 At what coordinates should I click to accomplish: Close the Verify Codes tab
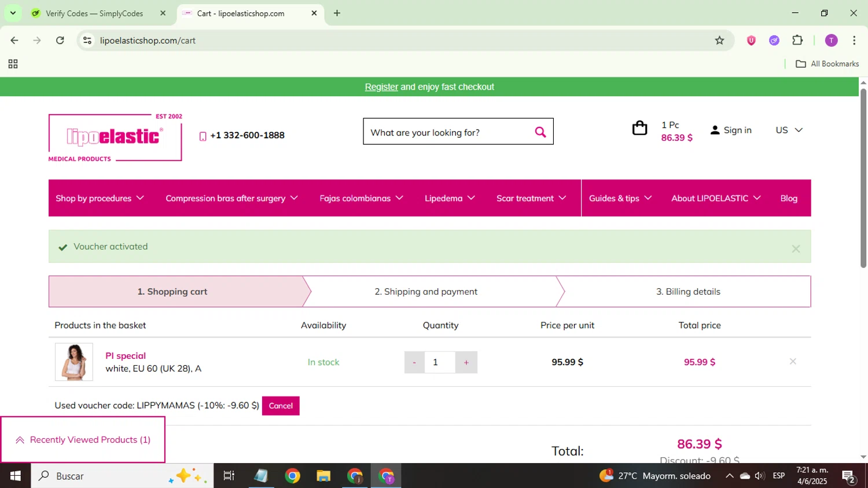pos(163,13)
